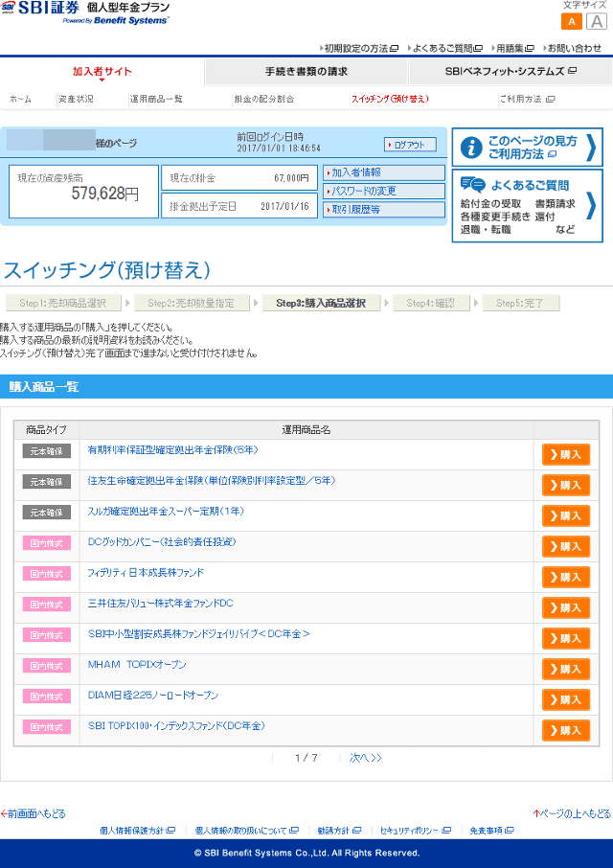Open 資産状況 menu item
Image resolution: width=613 pixels, height=868 pixels.
coord(76,99)
